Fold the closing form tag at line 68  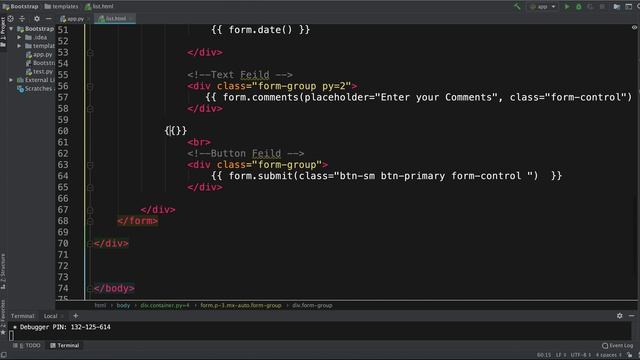pyautogui.click(x=90, y=221)
